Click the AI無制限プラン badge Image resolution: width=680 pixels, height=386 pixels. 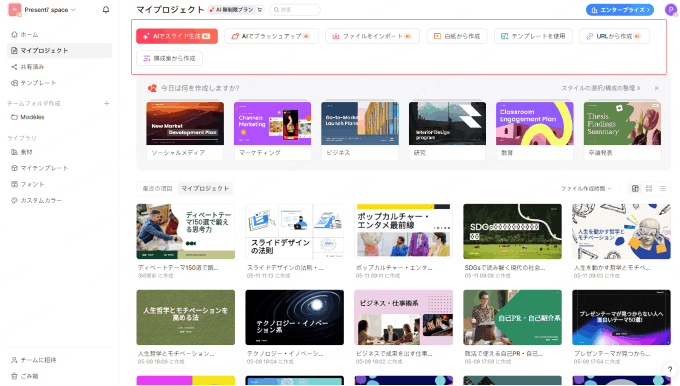(232, 10)
